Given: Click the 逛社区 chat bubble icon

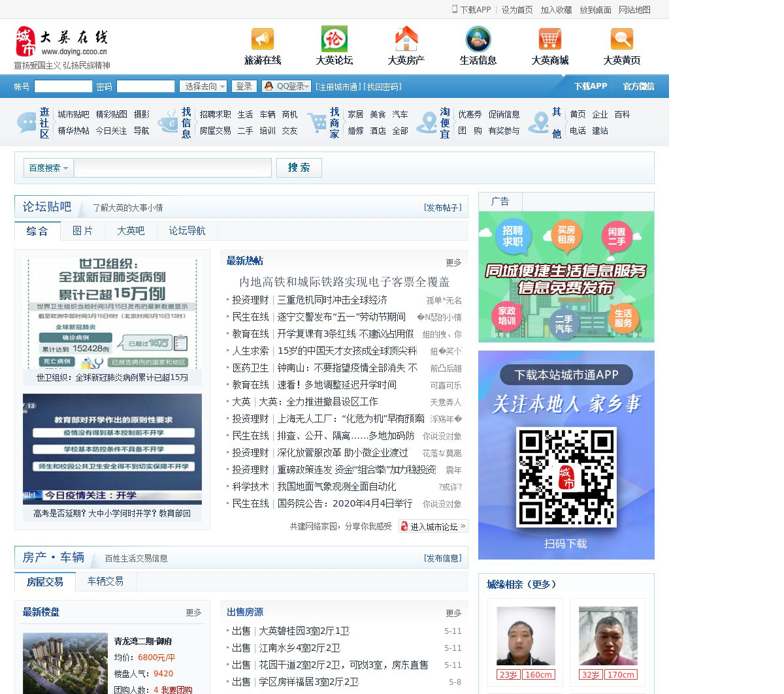Looking at the screenshot, I should (26, 122).
